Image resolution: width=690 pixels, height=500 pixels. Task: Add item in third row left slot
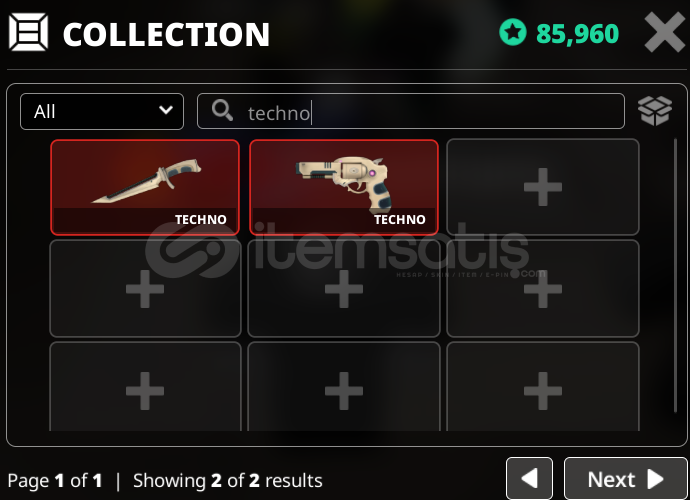point(145,387)
